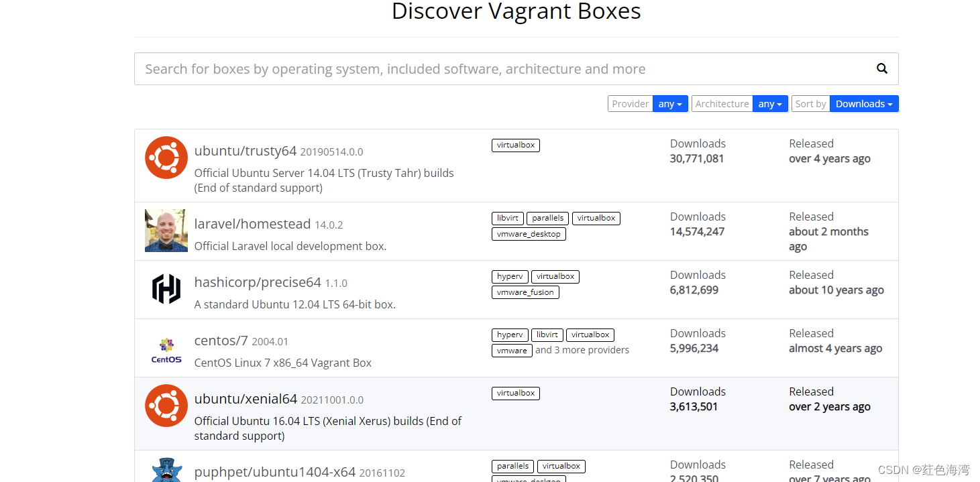Click the vmware_fusion provider tag
This screenshot has width=980, height=482.
pos(525,292)
